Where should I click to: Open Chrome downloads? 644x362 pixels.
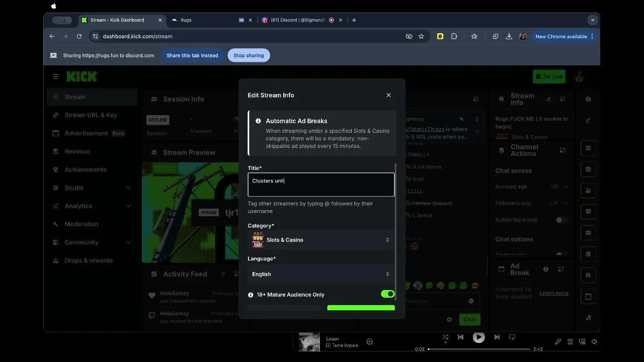point(509,36)
